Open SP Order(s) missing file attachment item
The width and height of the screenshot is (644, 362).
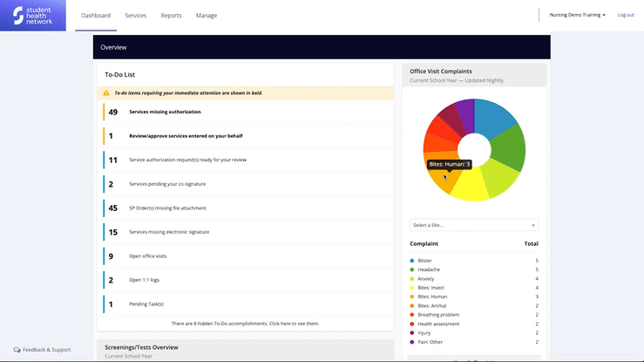tap(246, 208)
